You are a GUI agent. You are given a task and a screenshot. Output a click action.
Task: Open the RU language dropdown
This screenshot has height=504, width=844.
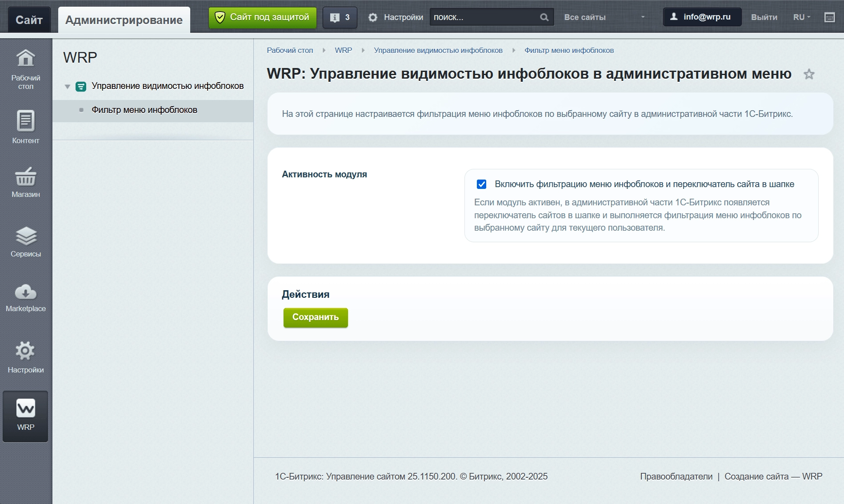[802, 17]
